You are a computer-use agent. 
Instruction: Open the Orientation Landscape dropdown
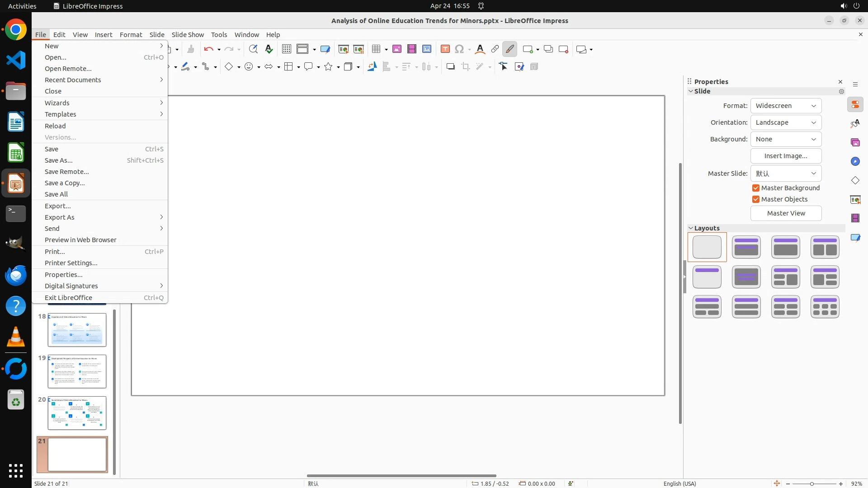[786, 122]
